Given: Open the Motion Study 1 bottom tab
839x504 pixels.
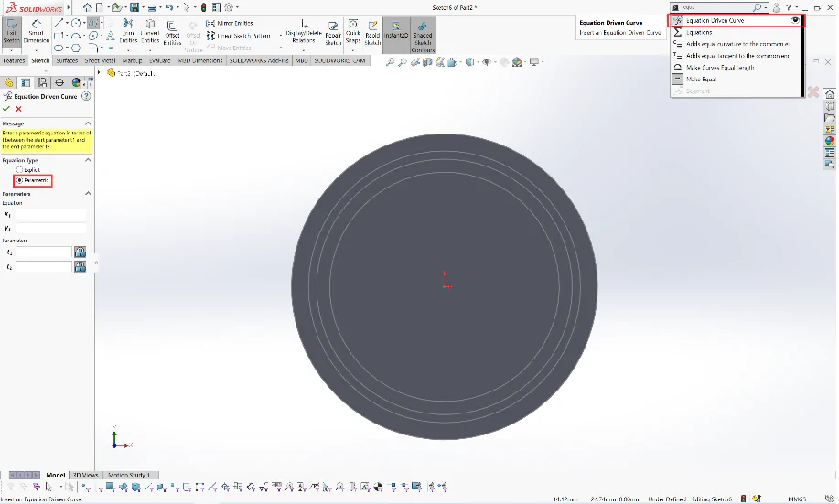Looking at the screenshot, I should (x=129, y=475).
